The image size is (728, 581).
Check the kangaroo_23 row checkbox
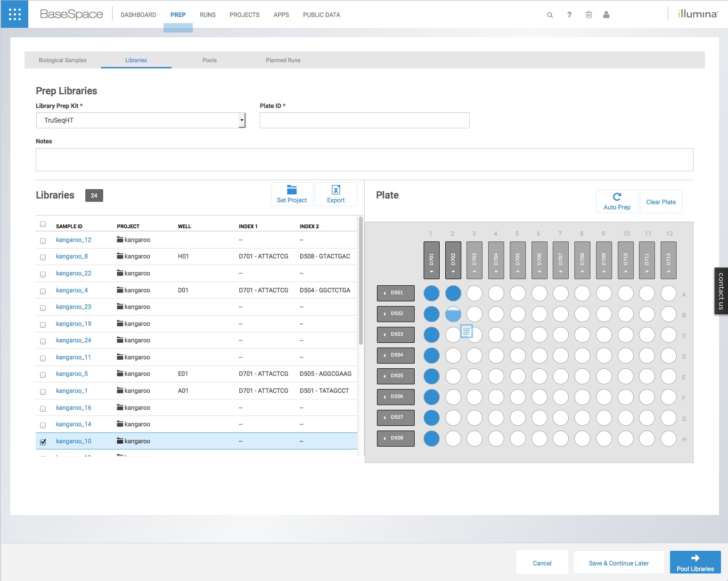(43, 307)
